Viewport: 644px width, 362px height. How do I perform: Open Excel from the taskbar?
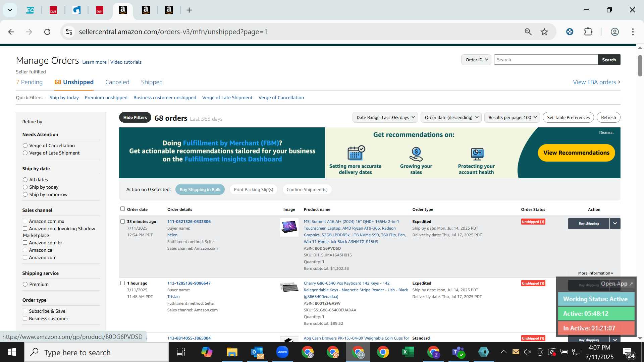408,352
